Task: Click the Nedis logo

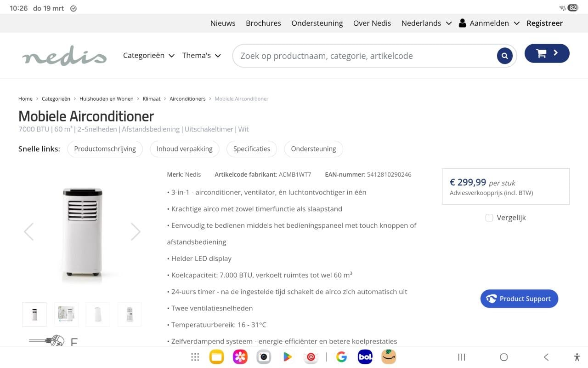Action: [x=64, y=55]
